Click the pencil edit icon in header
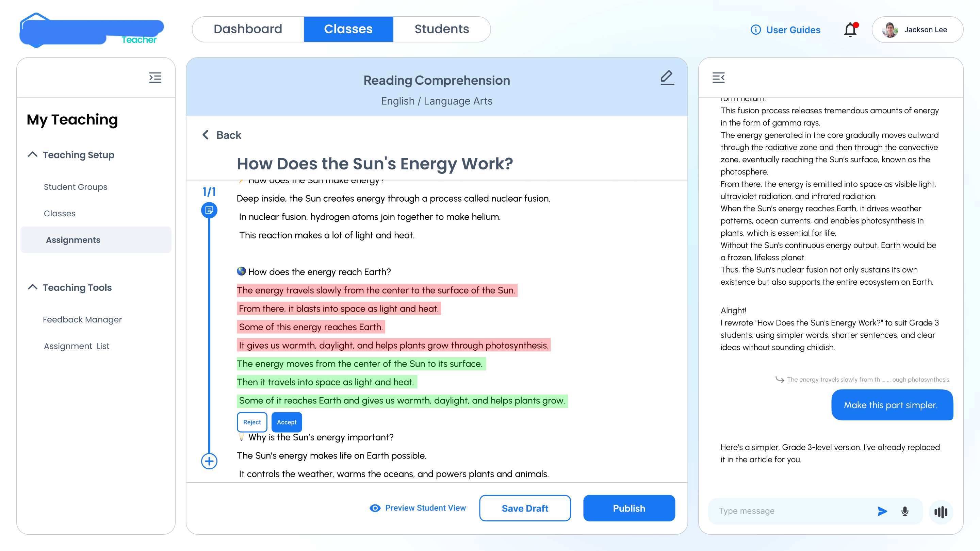Screen dimensions: 980x551 point(667,78)
